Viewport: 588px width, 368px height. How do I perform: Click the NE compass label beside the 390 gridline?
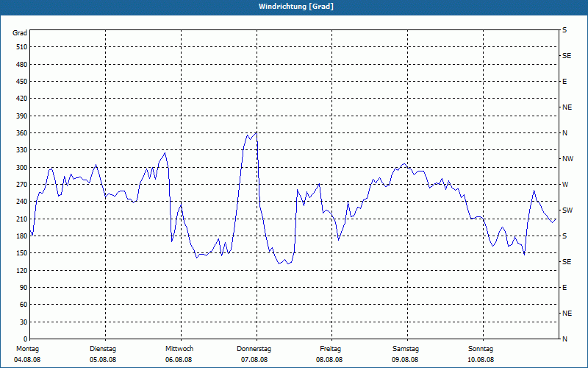pos(567,107)
